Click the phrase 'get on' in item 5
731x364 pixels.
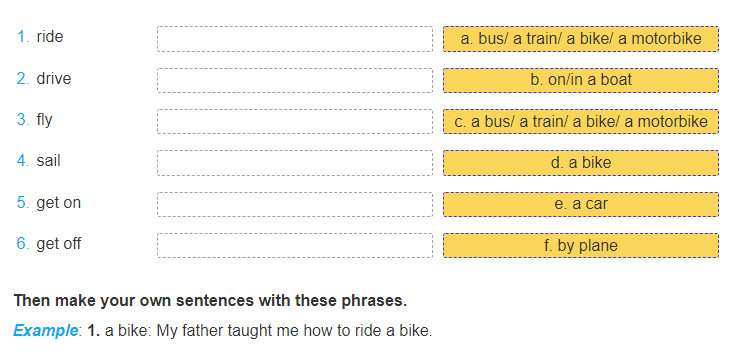point(59,203)
